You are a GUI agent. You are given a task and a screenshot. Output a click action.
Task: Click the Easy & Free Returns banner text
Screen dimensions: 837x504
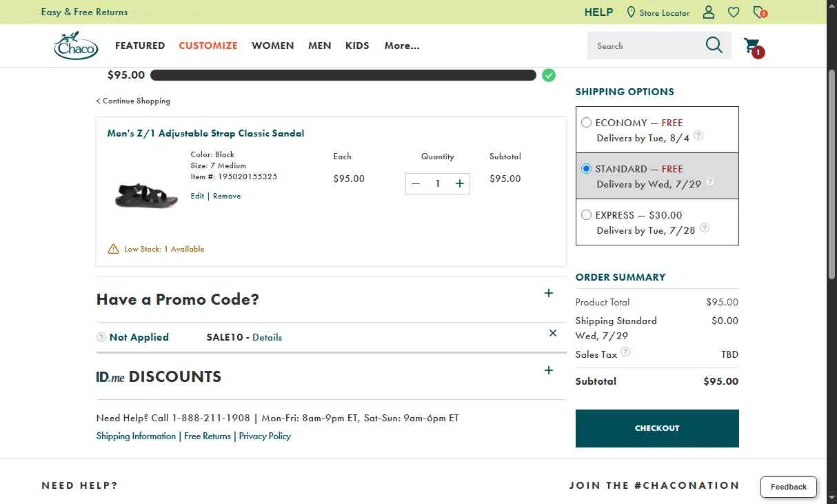[x=84, y=12]
